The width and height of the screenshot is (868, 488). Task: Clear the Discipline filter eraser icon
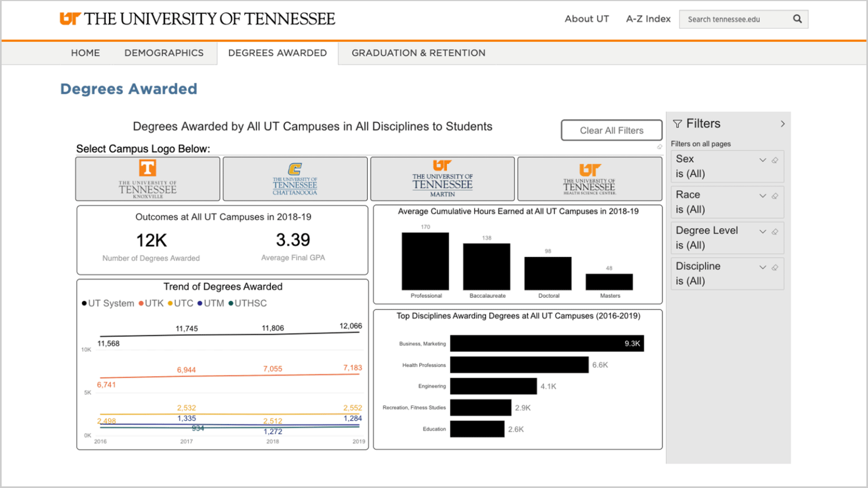click(775, 267)
